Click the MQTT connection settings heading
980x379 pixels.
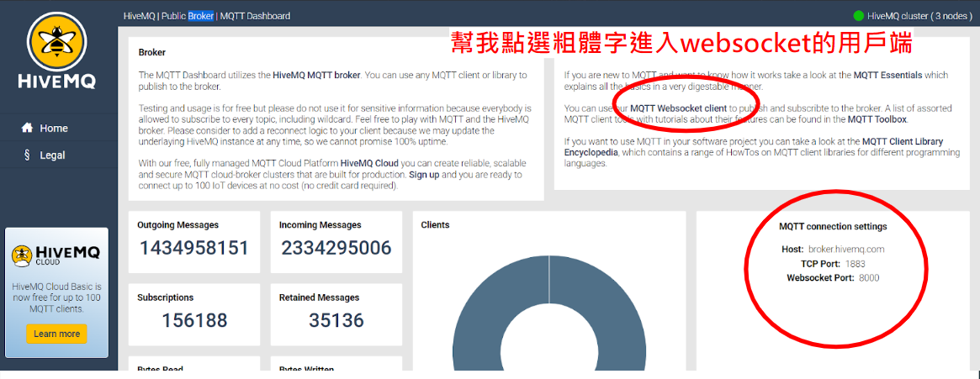pyautogui.click(x=833, y=227)
